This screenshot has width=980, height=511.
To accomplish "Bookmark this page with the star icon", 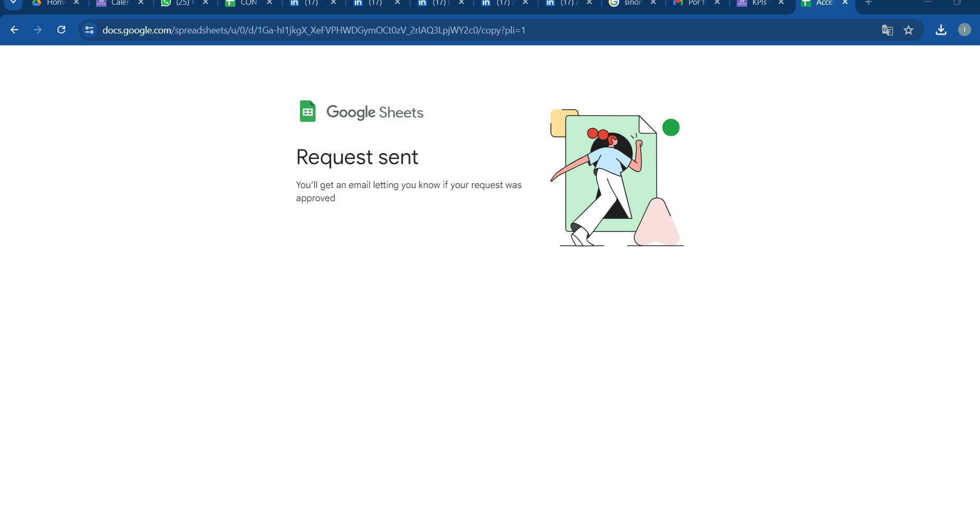I will [908, 30].
